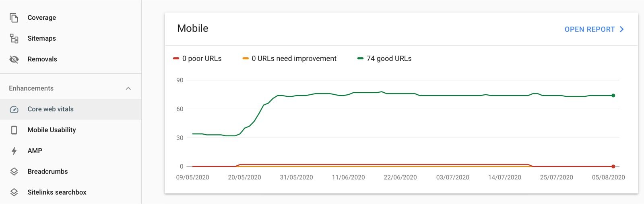Open the Mobile report link
This screenshot has width=644, height=204.
tap(589, 29)
